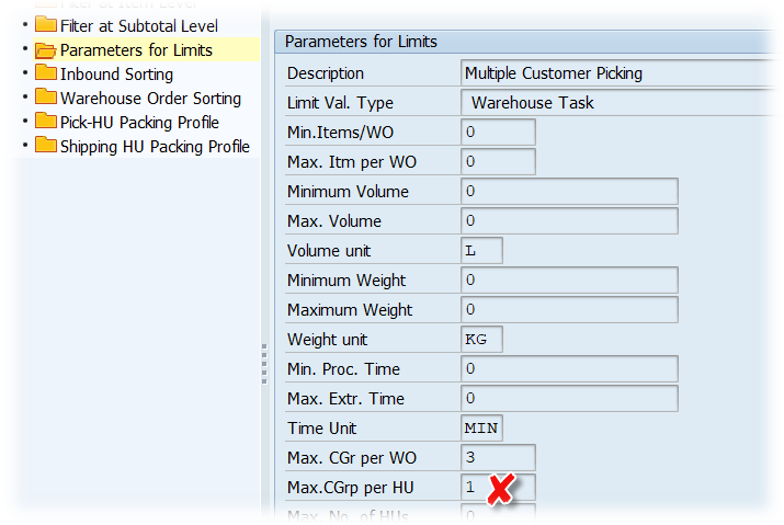Click the Maximum Weight label
Viewport: 784px width, 525px height.
(350, 310)
